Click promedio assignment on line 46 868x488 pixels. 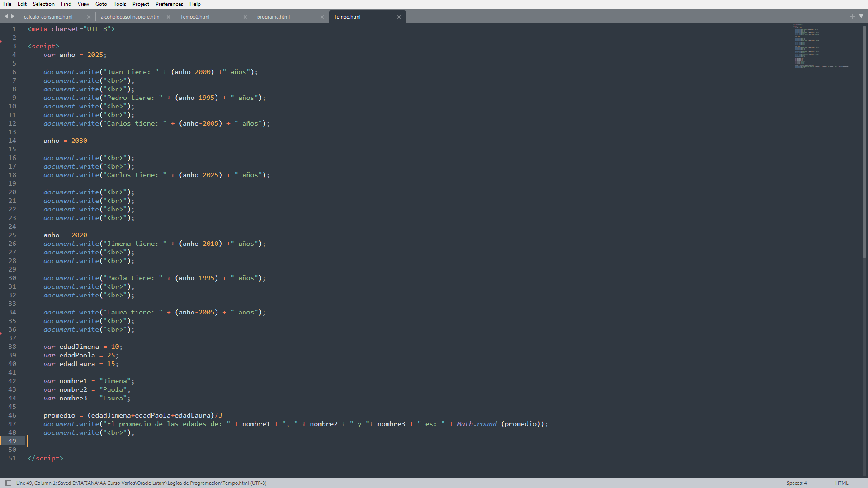point(133,415)
